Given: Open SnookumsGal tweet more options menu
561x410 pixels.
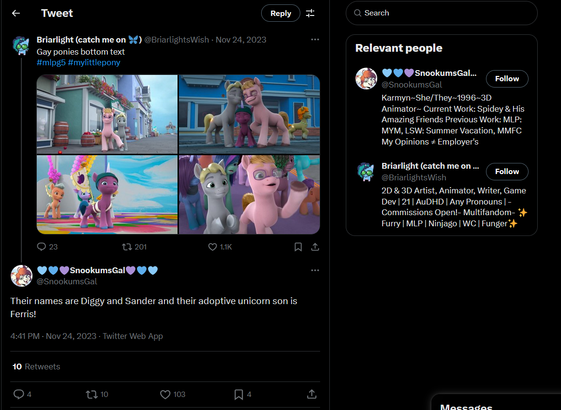Looking at the screenshot, I should [315, 270].
